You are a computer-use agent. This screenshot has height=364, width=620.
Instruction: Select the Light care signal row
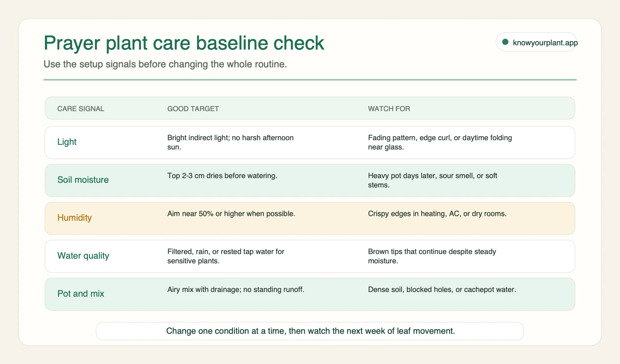click(x=310, y=143)
